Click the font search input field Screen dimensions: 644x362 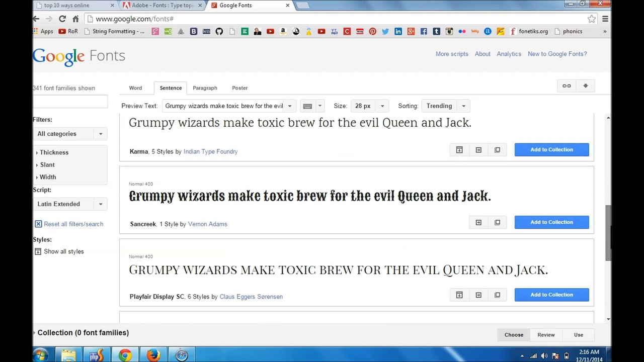(x=70, y=102)
